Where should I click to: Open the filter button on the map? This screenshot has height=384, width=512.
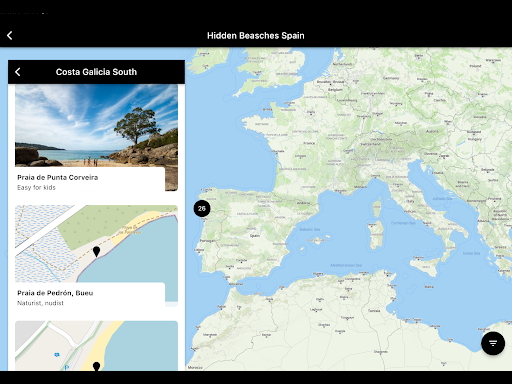click(493, 343)
